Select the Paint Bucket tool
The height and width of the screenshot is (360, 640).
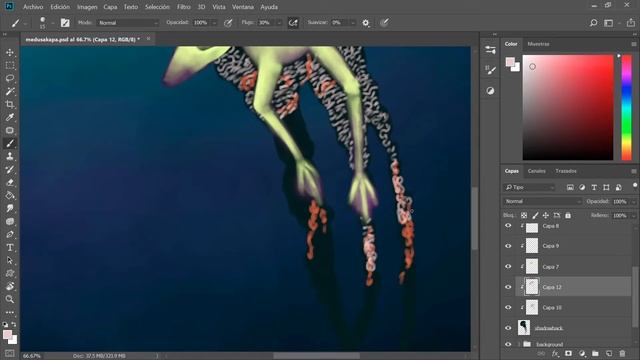[x=10, y=196]
